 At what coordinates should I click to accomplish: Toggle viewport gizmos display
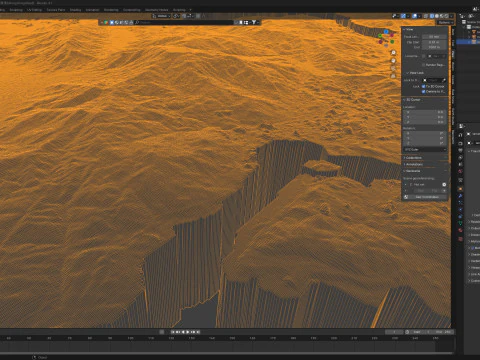tap(403, 16)
